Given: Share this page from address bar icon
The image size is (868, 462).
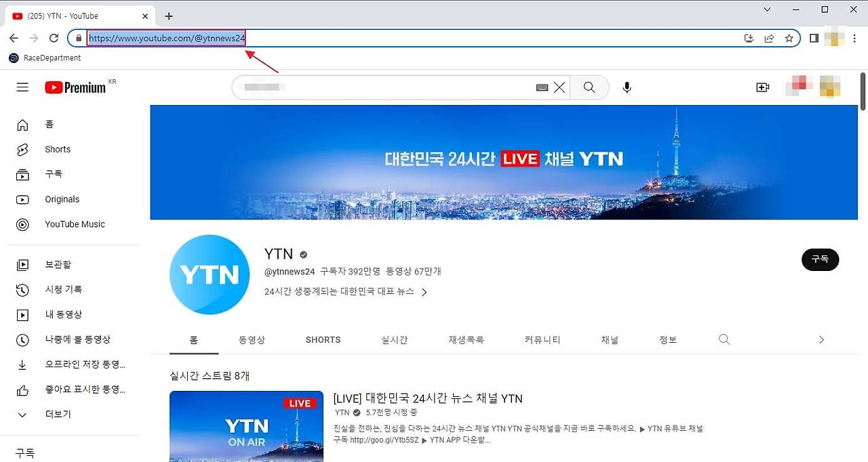Looking at the screenshot, I should tap(769, 39).
